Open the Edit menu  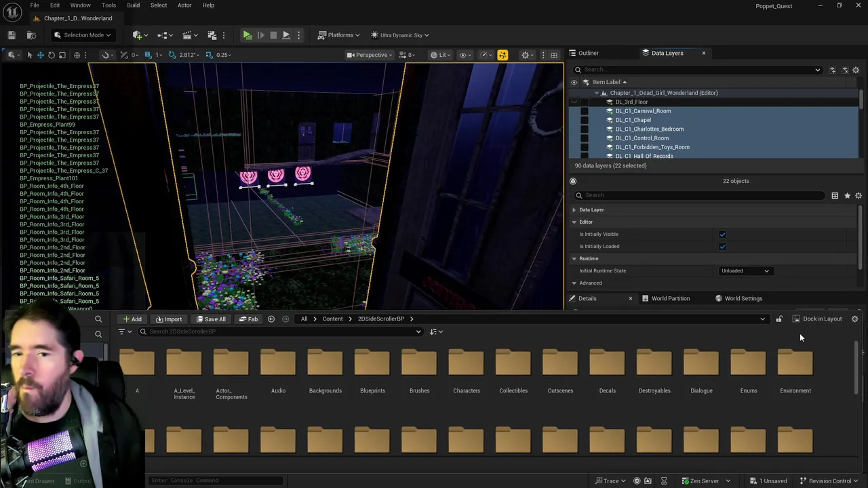click(x=55, y=5)
